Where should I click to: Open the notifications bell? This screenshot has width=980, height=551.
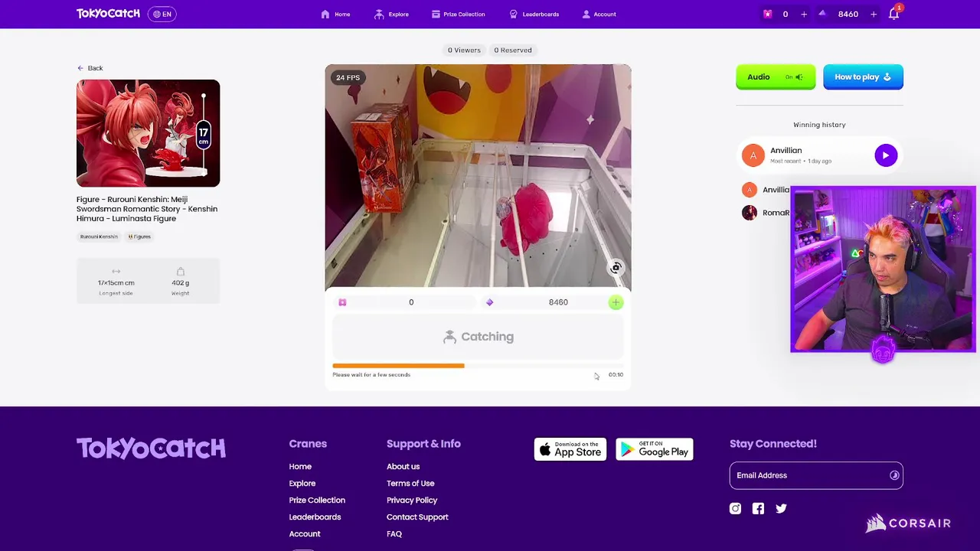point(893,14)
